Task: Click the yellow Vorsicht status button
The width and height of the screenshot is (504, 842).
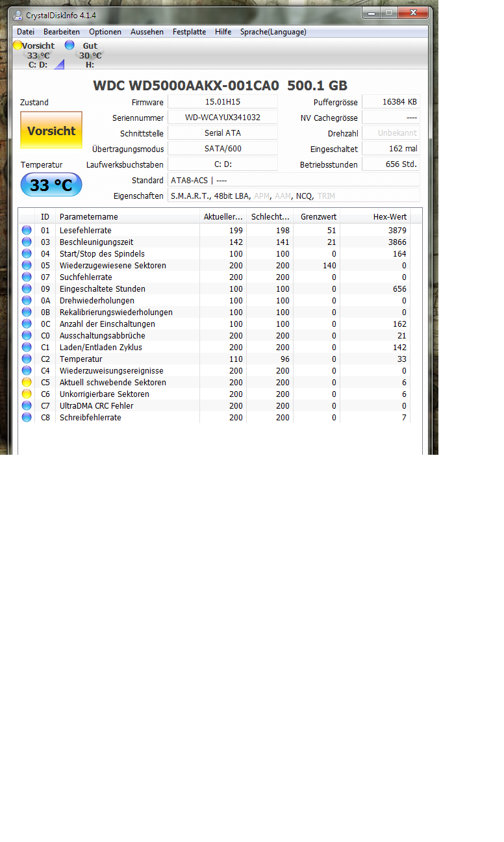Action: tap(51, 131)
